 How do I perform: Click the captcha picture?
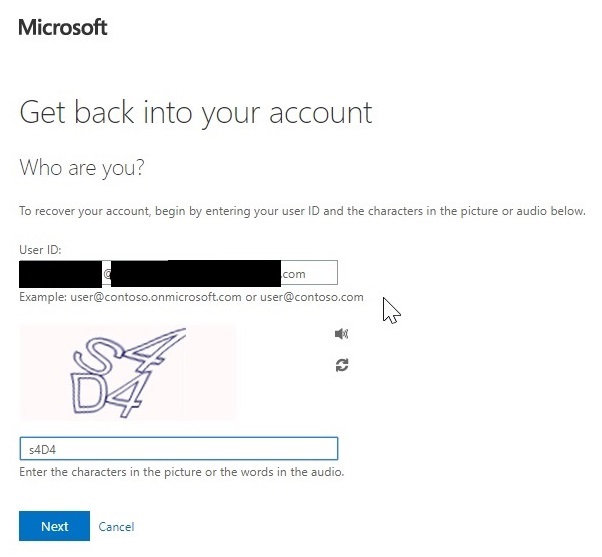pos(128,372)
